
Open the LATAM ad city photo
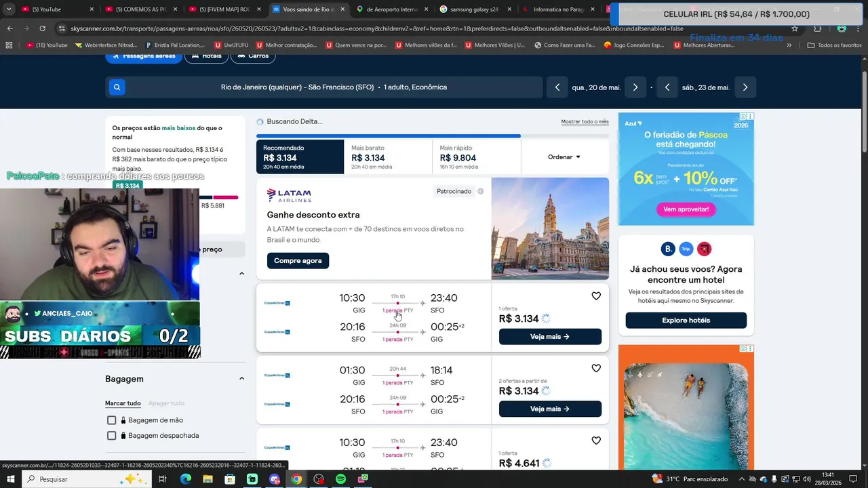click(x=550, y=228)
